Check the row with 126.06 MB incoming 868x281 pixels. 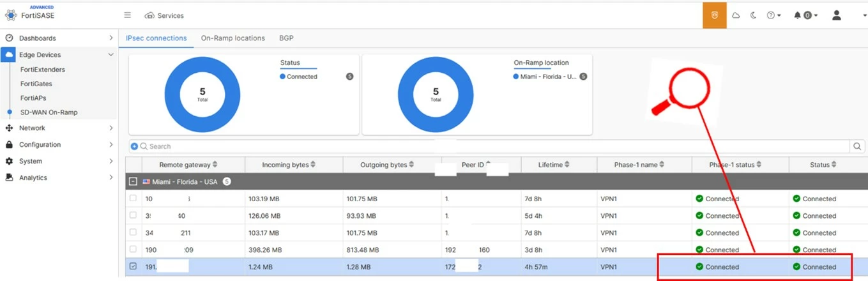click(x=133, y=215)
